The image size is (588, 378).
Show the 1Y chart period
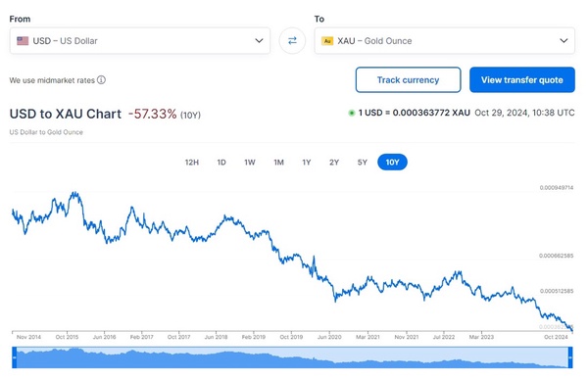click(307, 163)
